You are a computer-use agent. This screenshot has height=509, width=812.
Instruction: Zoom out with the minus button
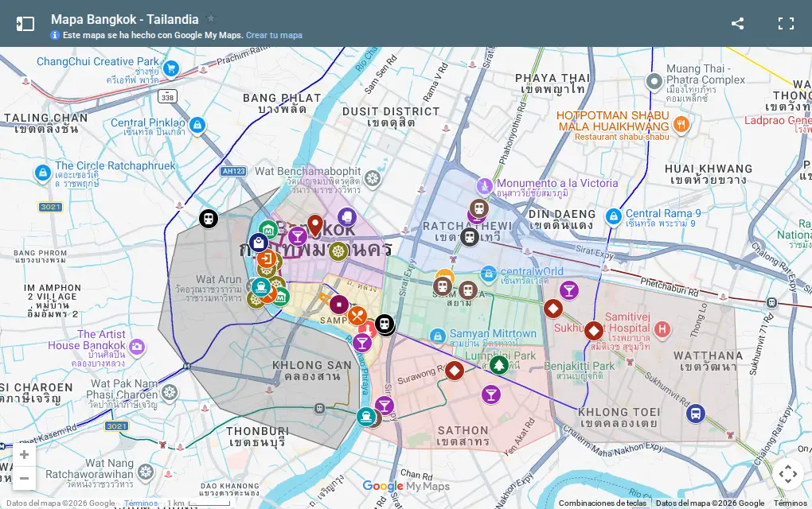coord(24,478)
